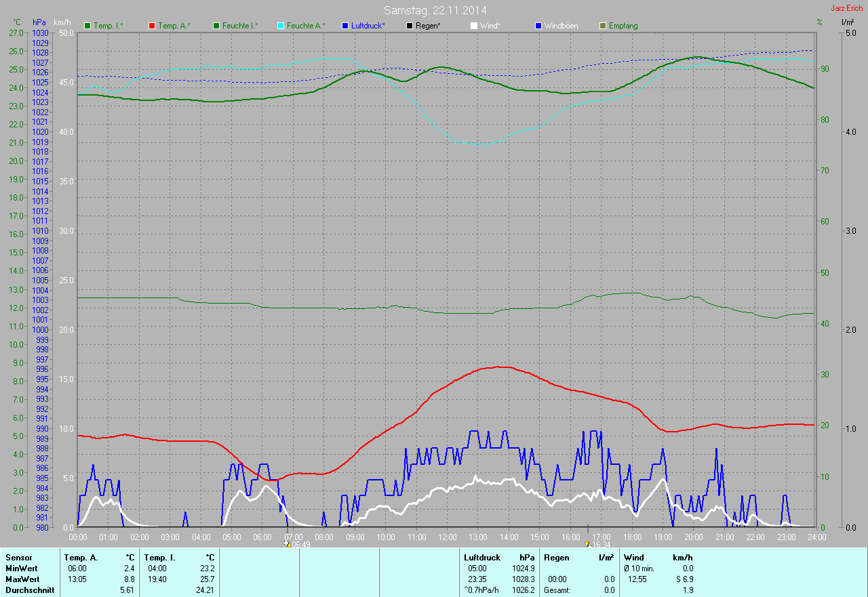
Task: Click the blue Windböen legend square
Action: (x=538, y=26)
